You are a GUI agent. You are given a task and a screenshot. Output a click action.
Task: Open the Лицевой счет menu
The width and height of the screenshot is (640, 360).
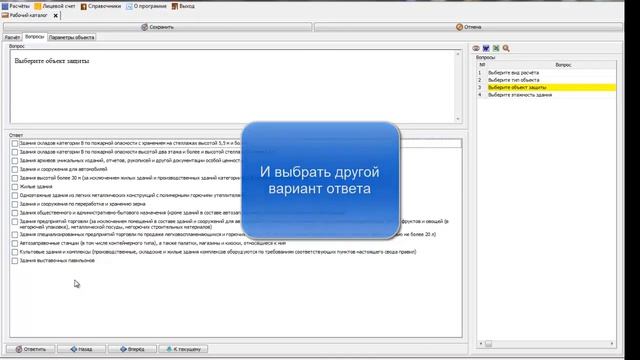coord(55,6)
